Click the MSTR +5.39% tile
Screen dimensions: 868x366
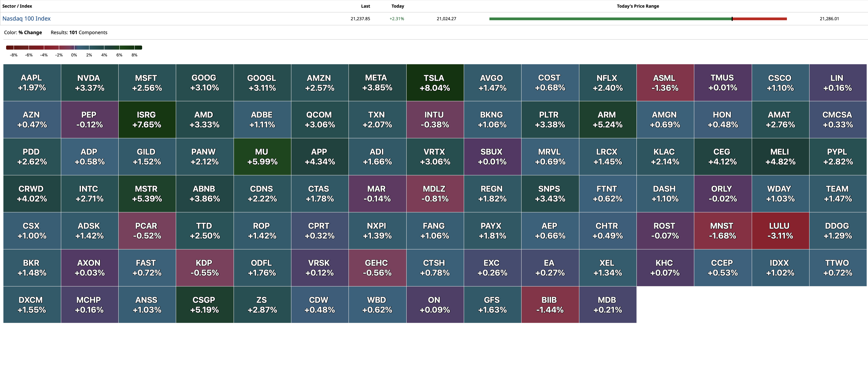click(147, 194)
